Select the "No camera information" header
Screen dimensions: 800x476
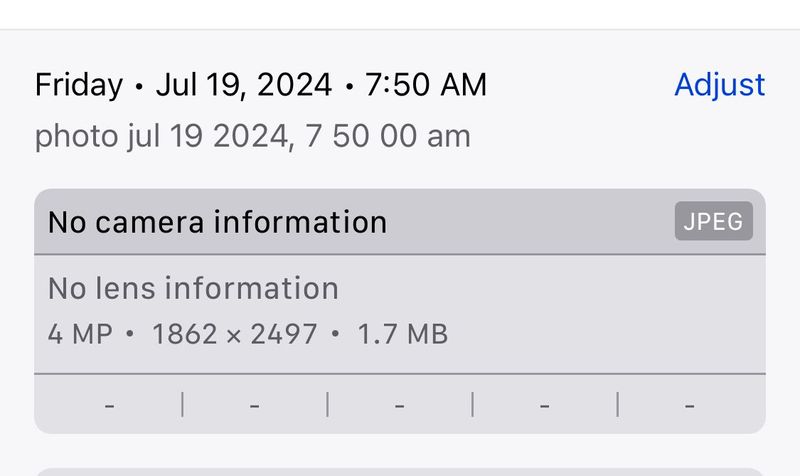click(x=217, y=222)
